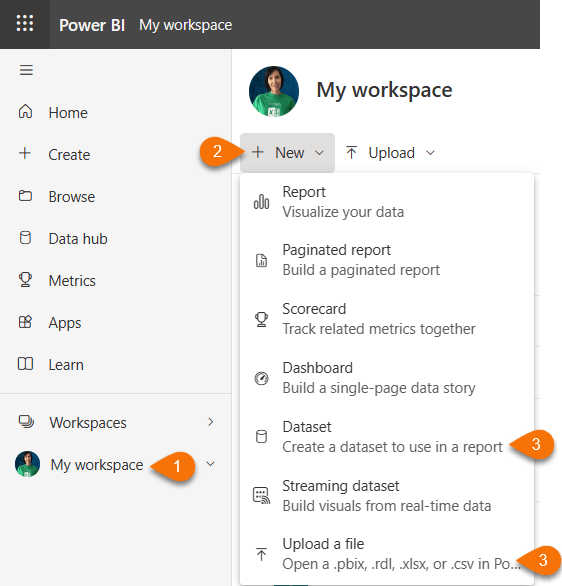Choose Dashboard from the New menu

coord(387,378)
